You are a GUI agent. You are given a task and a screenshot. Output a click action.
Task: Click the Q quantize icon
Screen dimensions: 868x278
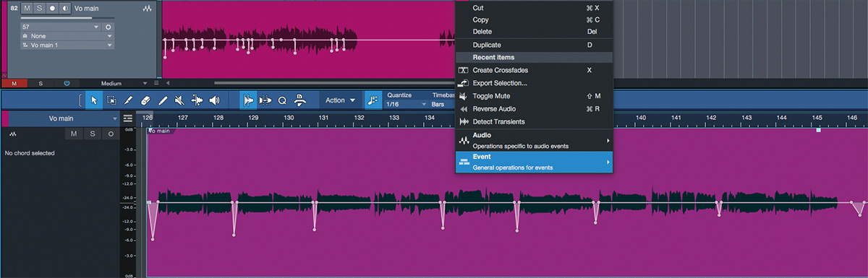point(282,100)
